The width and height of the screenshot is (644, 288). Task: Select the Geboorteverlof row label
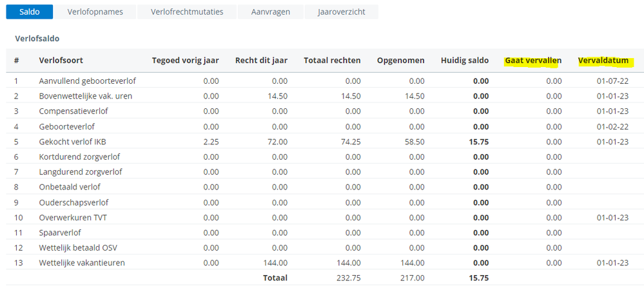[67, 126]
